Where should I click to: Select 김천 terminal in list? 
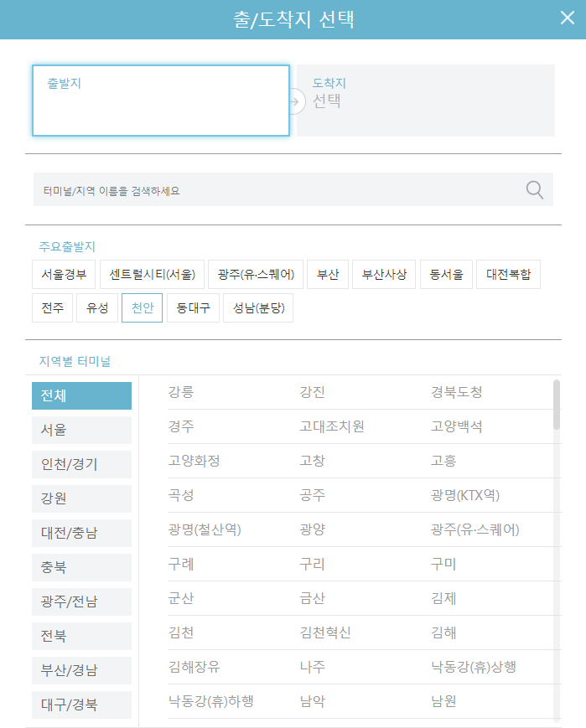click(x=181, y=632)
